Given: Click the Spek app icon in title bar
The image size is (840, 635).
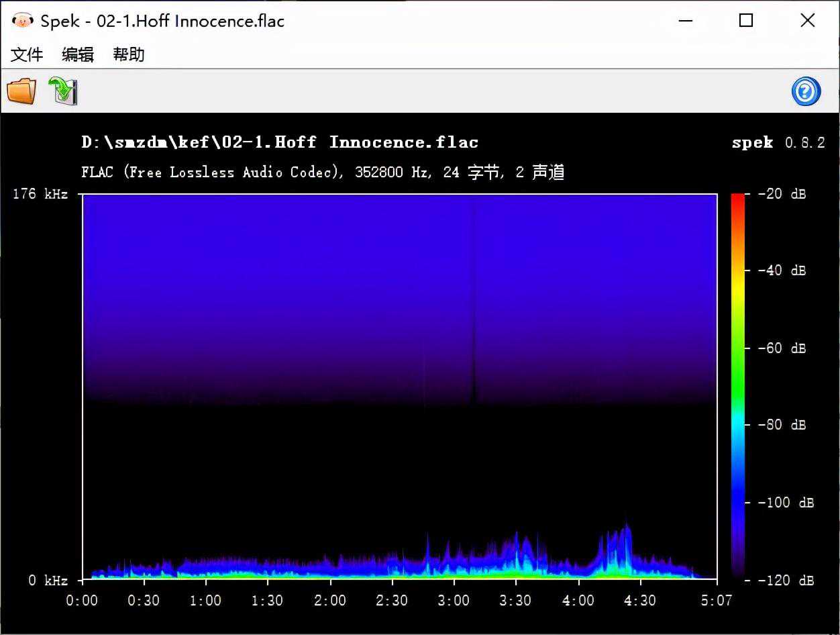Looking at the screenshot, I should point(22,21).
